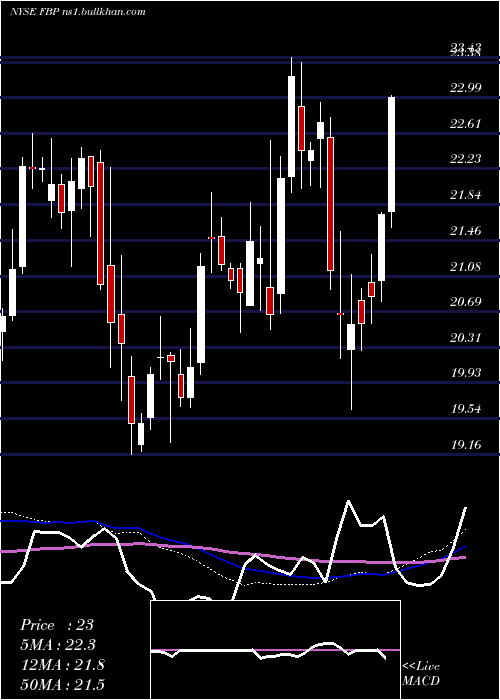The width and height of the screenshot is (500, 700).
Task: Click the 22.61 price axis label
Action: coord(466,123)
